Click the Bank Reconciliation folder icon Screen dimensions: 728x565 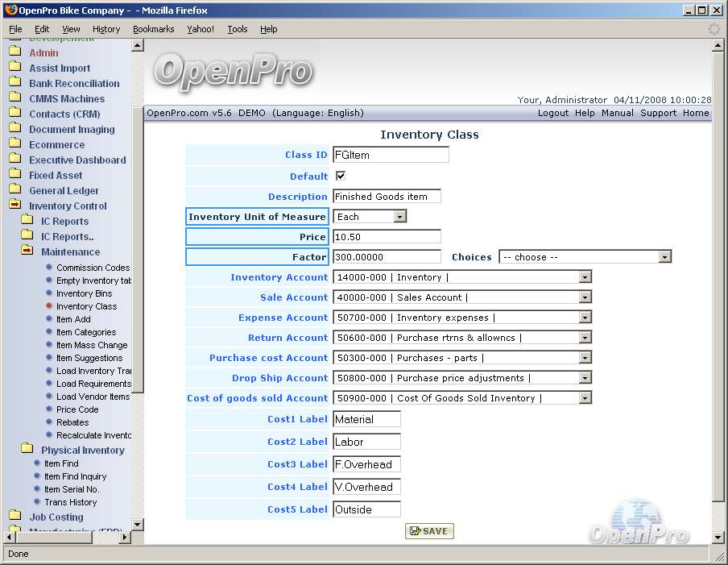coord(14,83)
